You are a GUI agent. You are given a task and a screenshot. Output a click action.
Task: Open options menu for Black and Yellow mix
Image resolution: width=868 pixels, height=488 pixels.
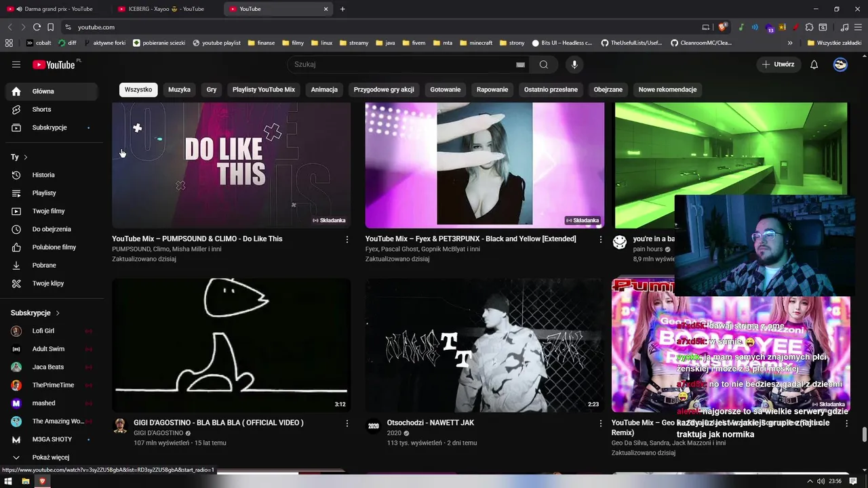tap(600, 239)
